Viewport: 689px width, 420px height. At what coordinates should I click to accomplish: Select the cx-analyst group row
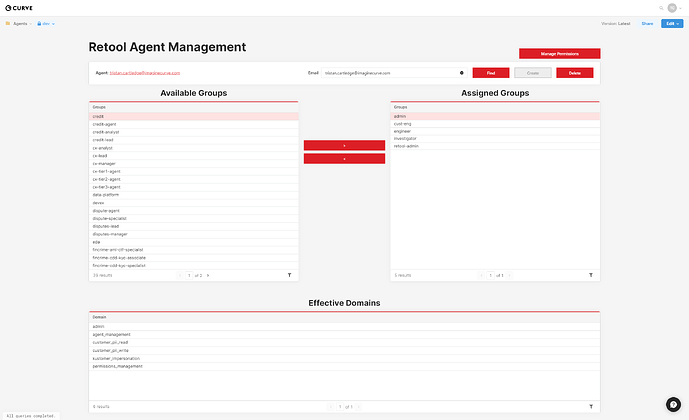pyautogui.click(x=193, y=148)
